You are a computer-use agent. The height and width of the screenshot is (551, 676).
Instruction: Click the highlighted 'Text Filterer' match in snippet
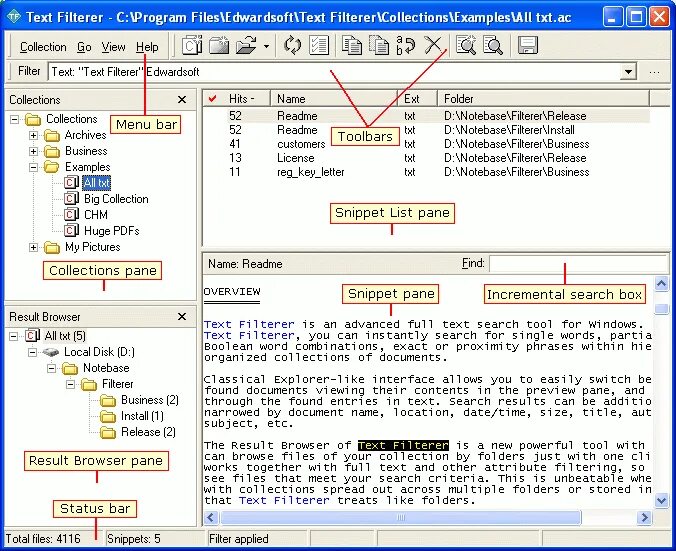[403, 445]
